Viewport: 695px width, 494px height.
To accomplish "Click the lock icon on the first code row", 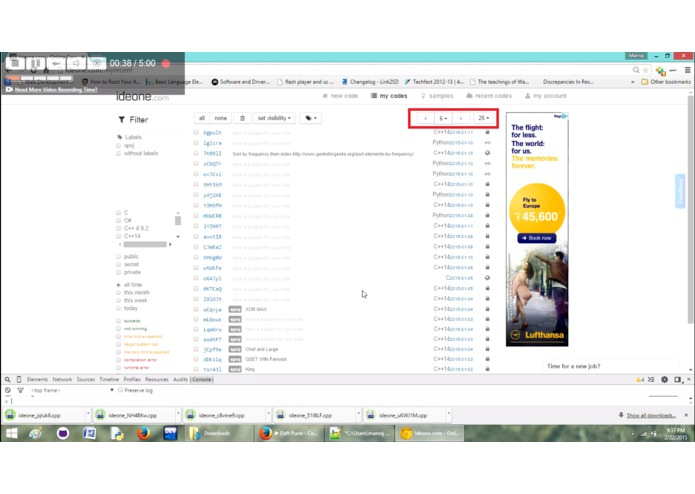I will 487,132.
